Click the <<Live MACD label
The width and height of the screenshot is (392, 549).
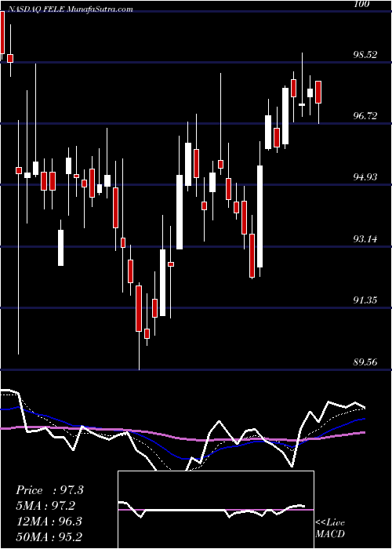point(330,528)
